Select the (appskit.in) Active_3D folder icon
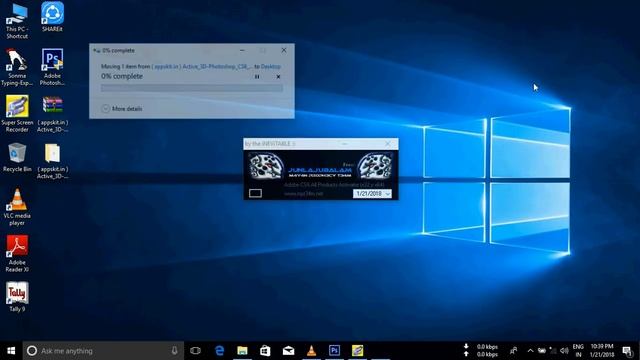 tap(52, 161)
